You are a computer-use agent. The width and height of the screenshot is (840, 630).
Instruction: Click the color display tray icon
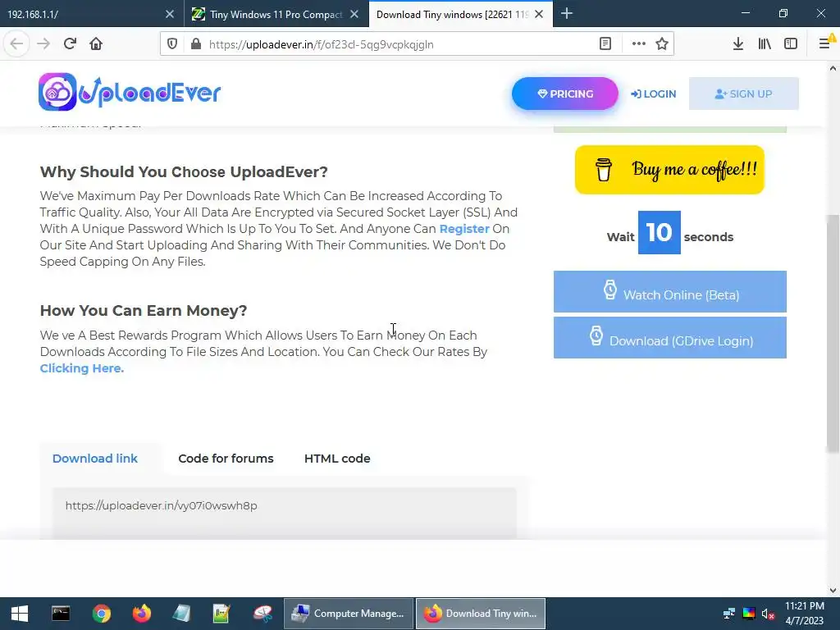tap(749, 614)
